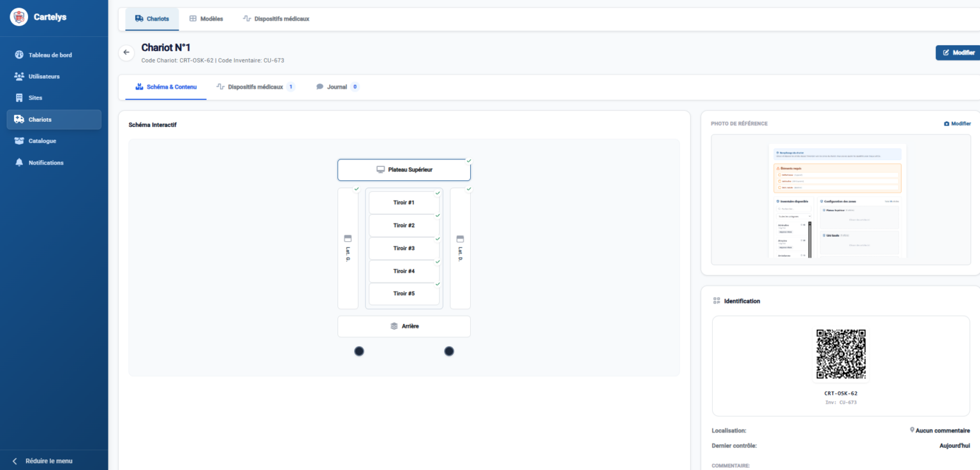Click the Cartelys logo icon

point(19,17)
